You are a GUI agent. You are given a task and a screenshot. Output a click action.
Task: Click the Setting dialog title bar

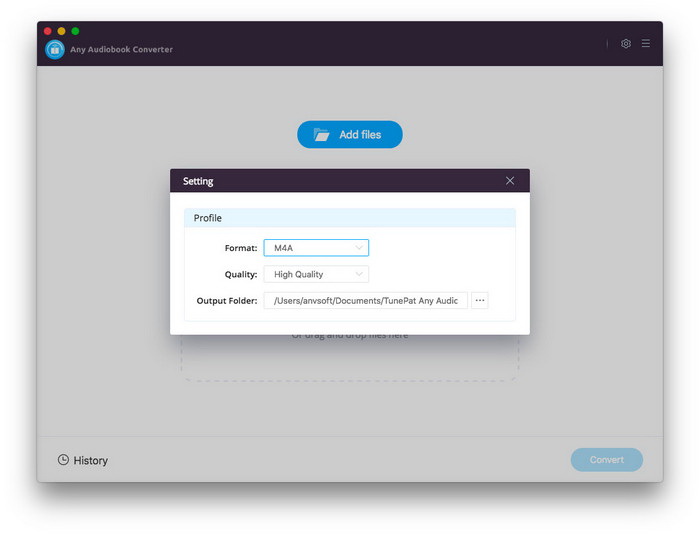pos(330,181)
